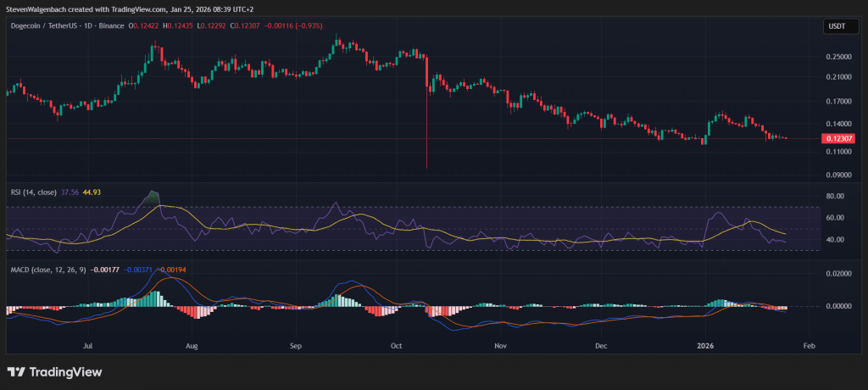Image resolution: width=868 pixels, height=390 pixels.
Task: Click the Jul label on time axis
Action: tap(87, 346)
